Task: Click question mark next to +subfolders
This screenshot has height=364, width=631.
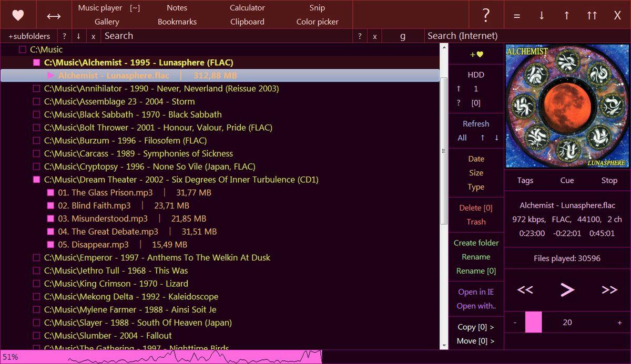Action: [x=64, y=36]
